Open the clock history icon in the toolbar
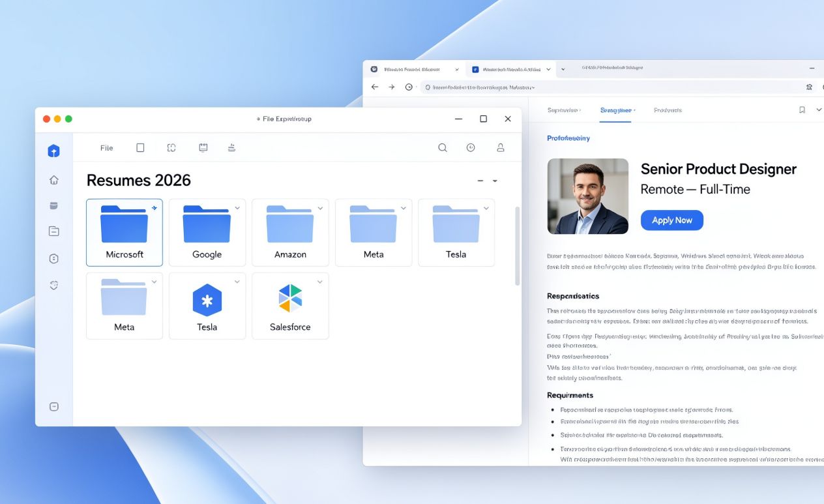Image resolution: width=824 pixels, height=504 pixels. [x=471, y=148]
